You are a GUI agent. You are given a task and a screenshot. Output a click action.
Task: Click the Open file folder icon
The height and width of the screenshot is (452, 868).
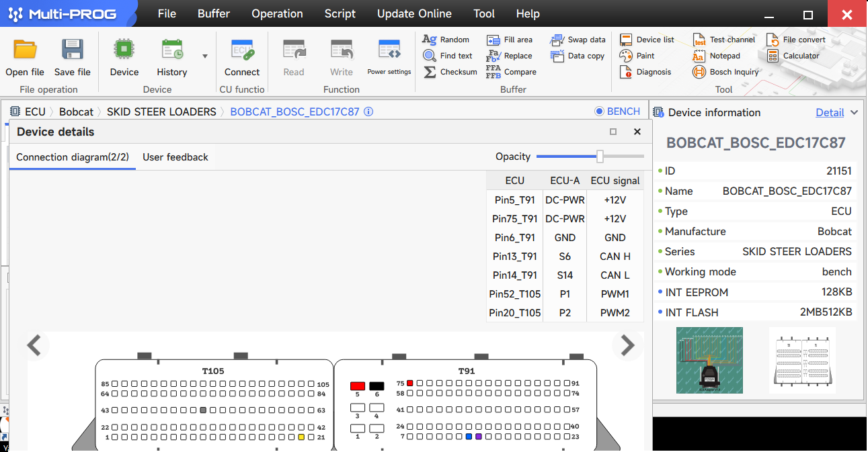tap(25, 50)
